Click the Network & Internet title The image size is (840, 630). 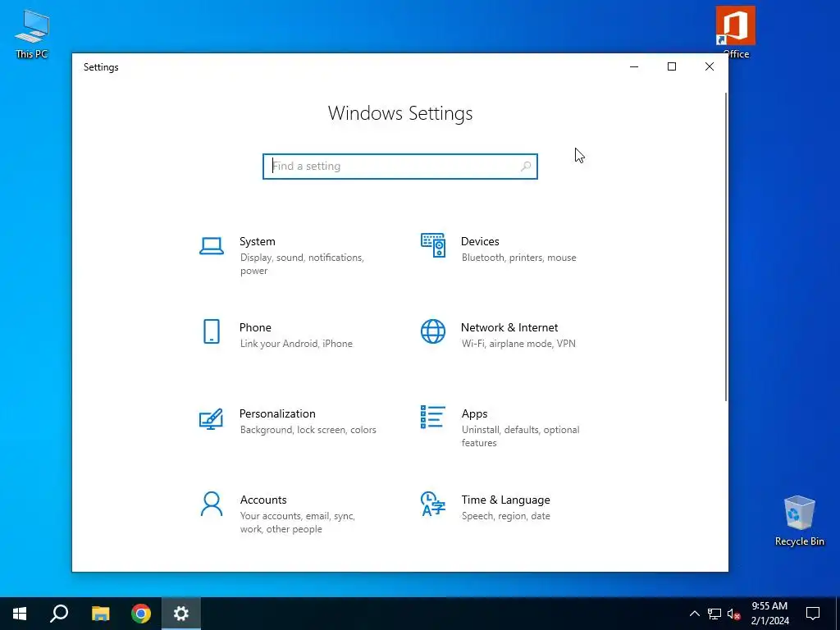[509, 327]
